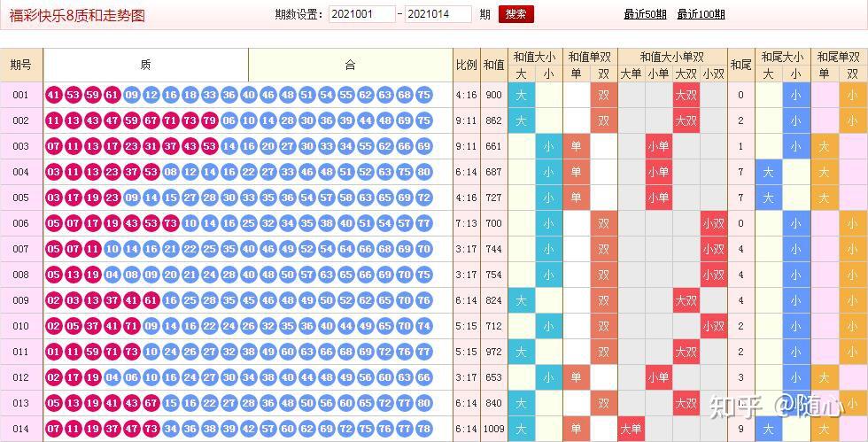The image size is (868, 442).
Task: Select the 质 column header
Action: pyautogui.click(x=145, y=65)
